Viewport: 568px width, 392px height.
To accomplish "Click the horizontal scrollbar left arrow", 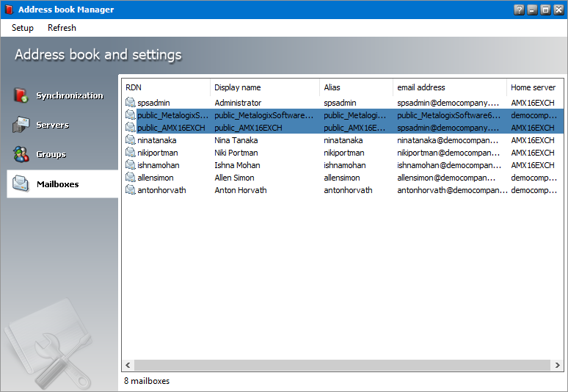I will (x=128, y=365).
